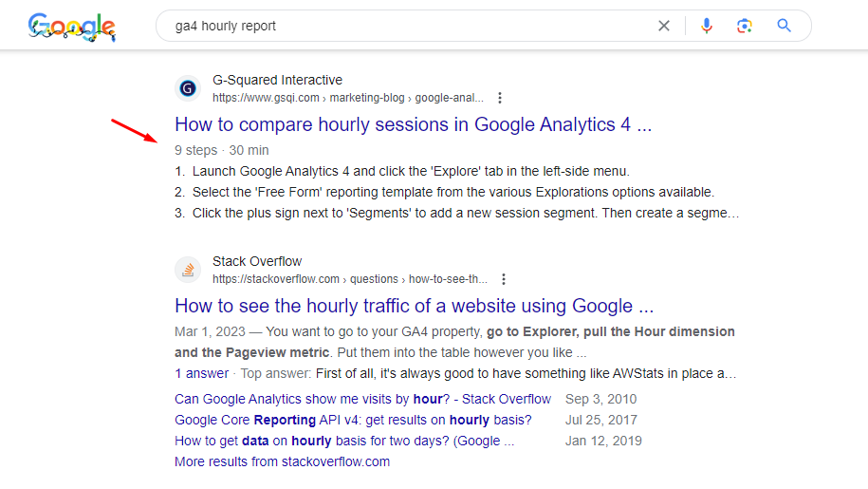Click 'More results from stackoverflow.com'
The height and width of the screenshot is (489, 868).
[282, 461]
